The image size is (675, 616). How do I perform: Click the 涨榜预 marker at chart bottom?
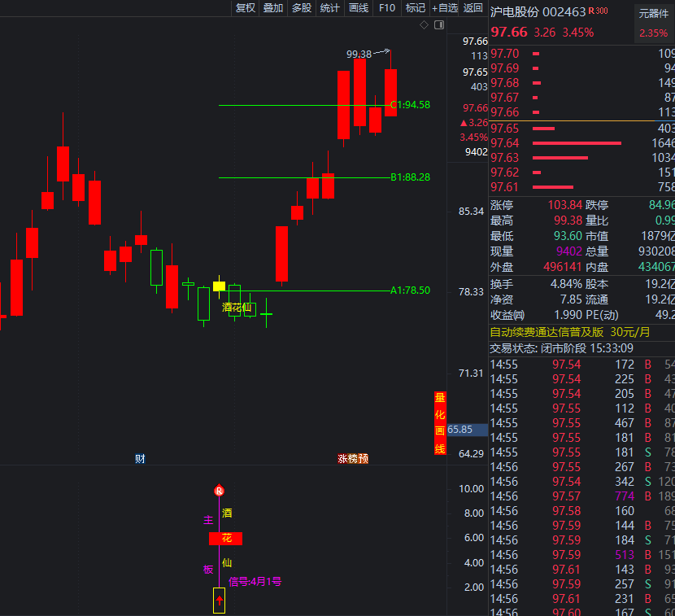pos(353,459)
